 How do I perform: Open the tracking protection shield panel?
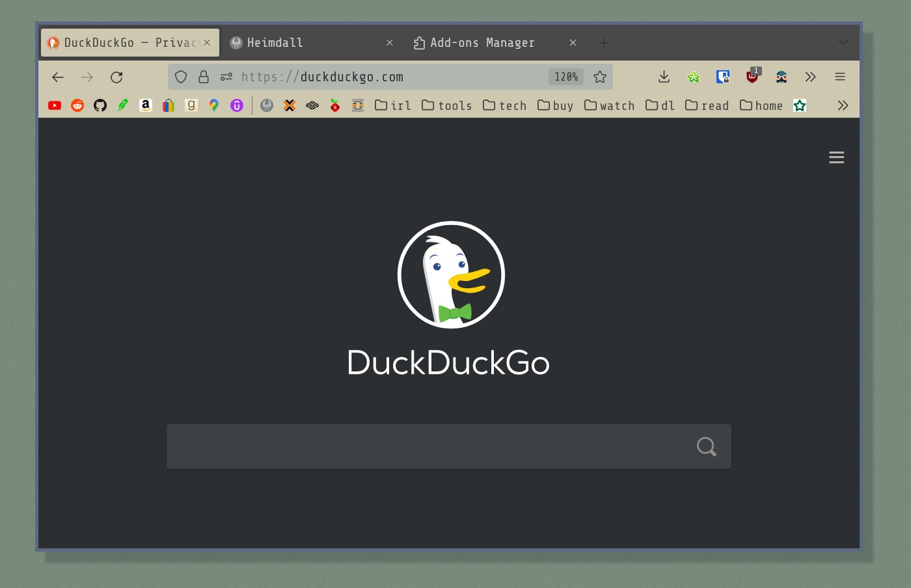[181, 77]
